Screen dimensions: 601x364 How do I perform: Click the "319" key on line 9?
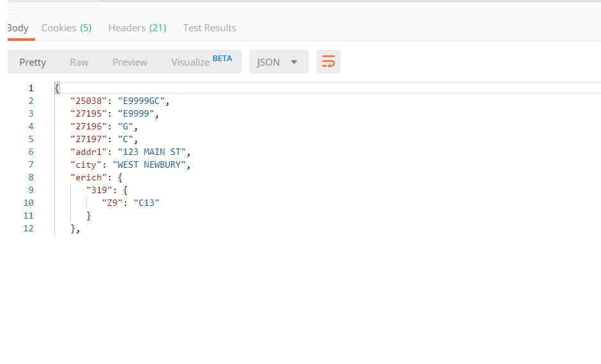pyautogui.click(x=99, y=190)
